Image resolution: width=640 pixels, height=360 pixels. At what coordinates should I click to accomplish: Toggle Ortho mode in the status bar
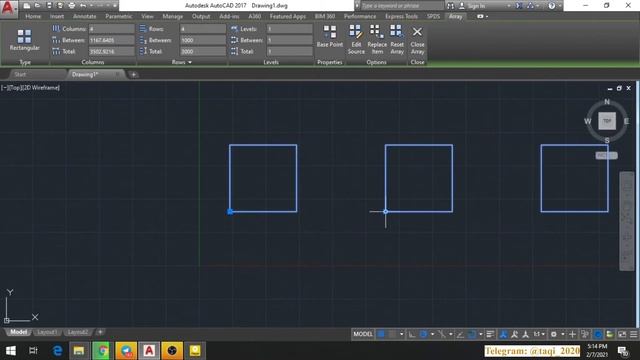[x=412, y=334]
